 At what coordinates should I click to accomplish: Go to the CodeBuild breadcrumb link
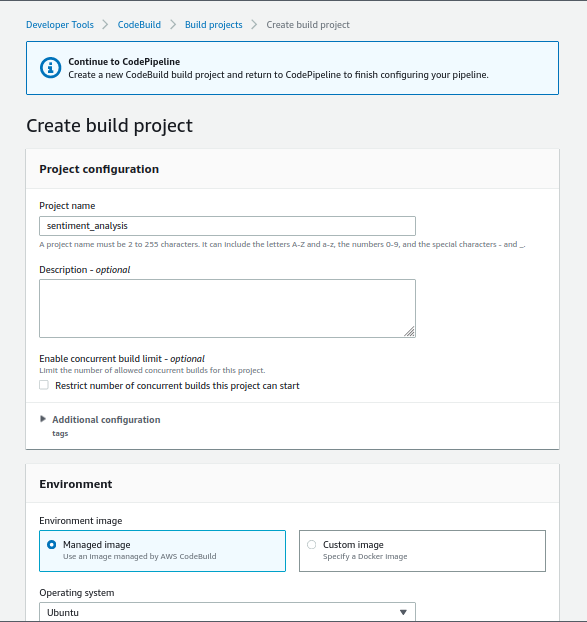(139, 25)
